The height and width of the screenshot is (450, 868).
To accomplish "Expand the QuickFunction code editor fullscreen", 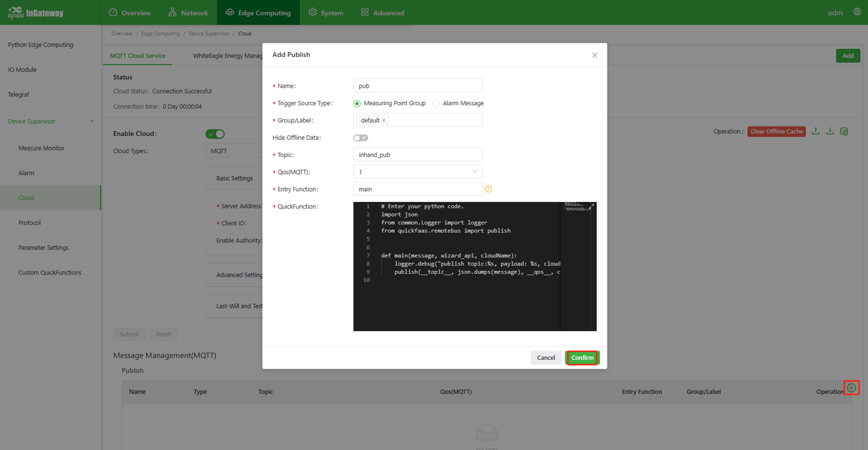I will click(x=592, y=206).
